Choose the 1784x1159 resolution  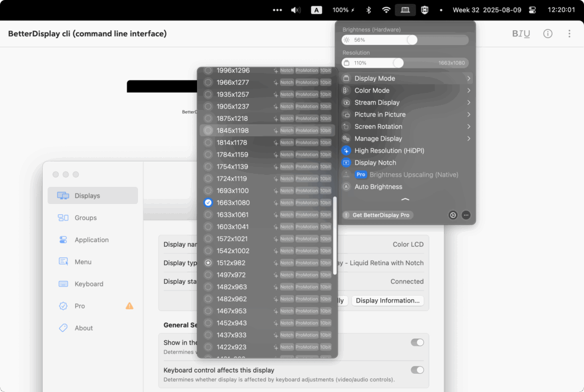(x=267, y=155)
